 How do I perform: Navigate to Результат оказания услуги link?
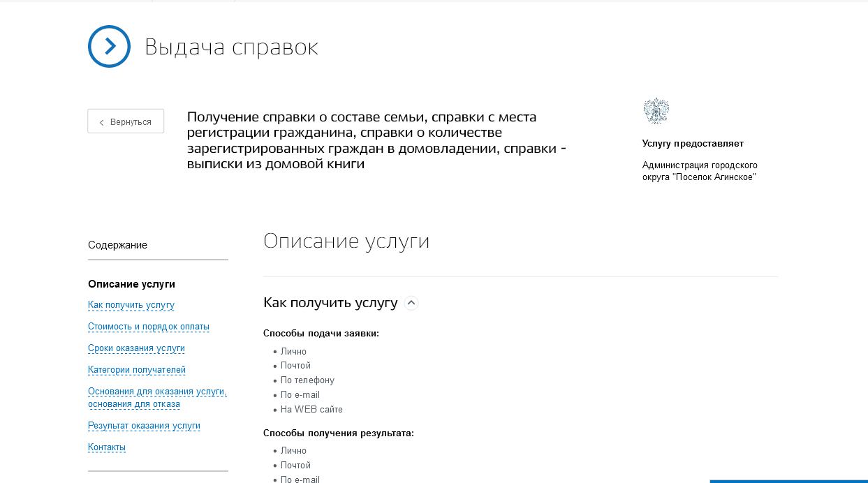[144, 426]
